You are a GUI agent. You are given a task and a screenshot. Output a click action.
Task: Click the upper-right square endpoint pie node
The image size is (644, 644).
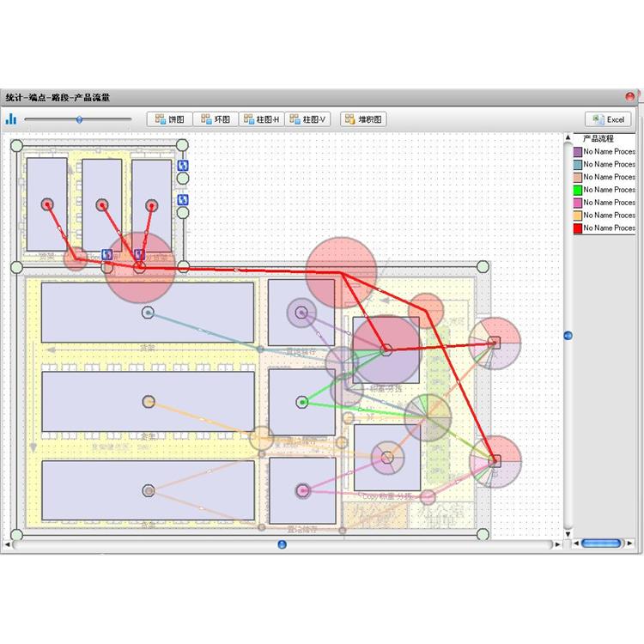pos(495,343)
